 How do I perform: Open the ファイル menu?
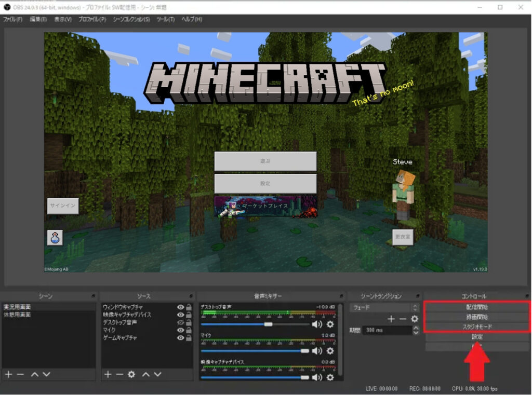coord(13,19)
